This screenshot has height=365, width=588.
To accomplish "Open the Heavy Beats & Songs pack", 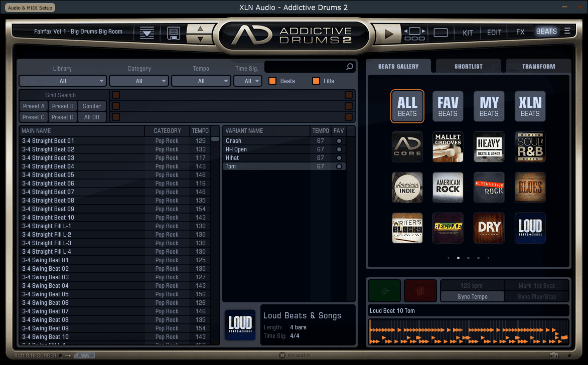I will (489, 146).
